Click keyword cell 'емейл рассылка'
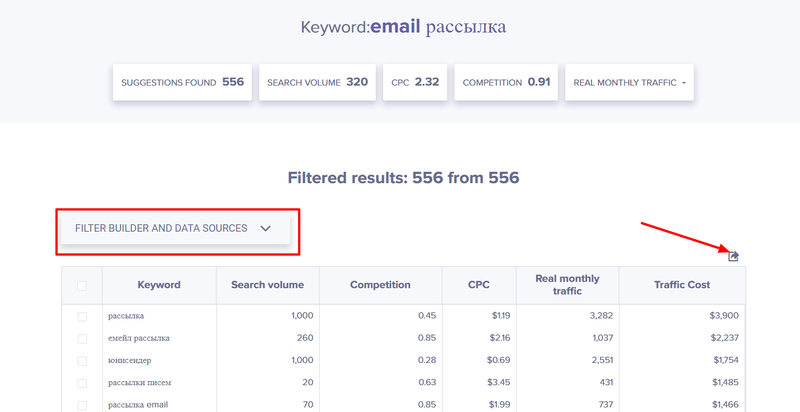This screenshot has height=412, width=800. [x=139, y=338]
